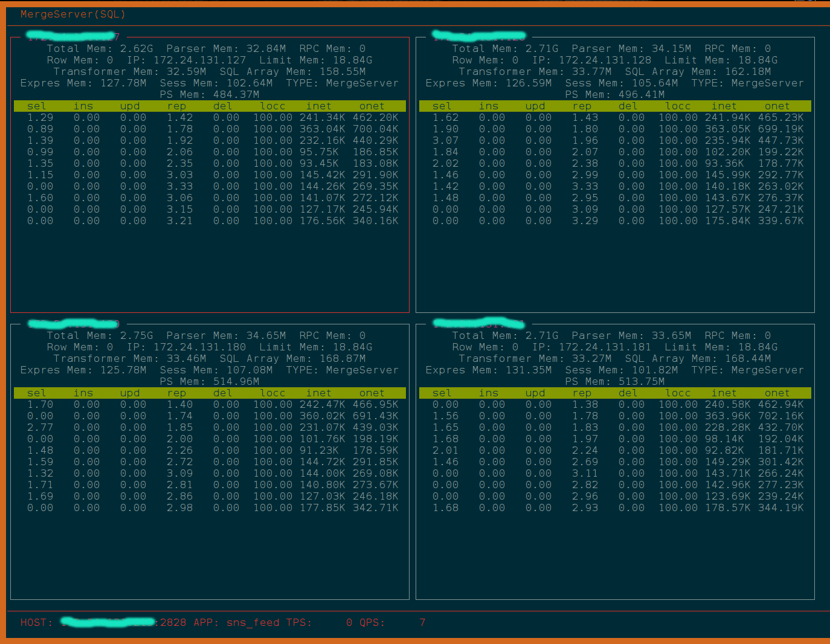Click sel value 2.77
830x644 pixels.
click(40, 427)
